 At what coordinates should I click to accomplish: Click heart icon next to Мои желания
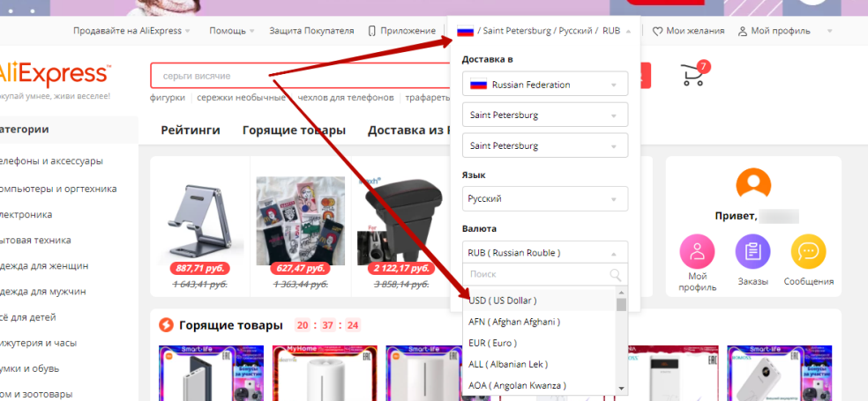point(658,32)
